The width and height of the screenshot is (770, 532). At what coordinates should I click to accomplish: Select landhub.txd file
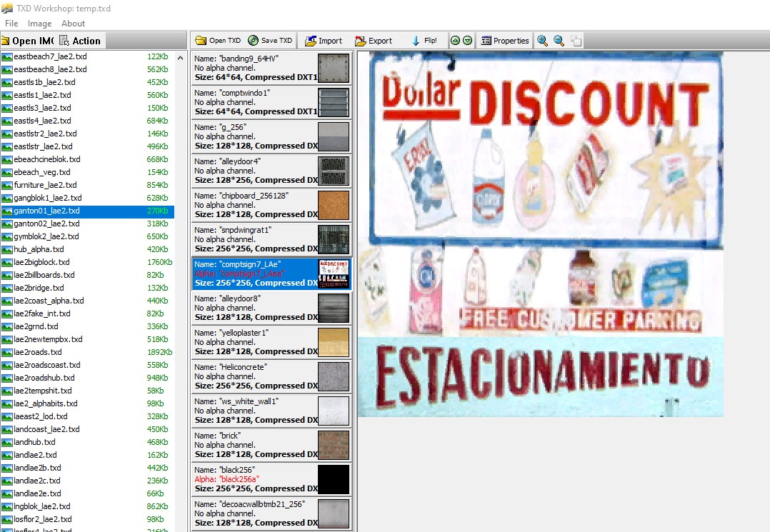coord(87,442)
